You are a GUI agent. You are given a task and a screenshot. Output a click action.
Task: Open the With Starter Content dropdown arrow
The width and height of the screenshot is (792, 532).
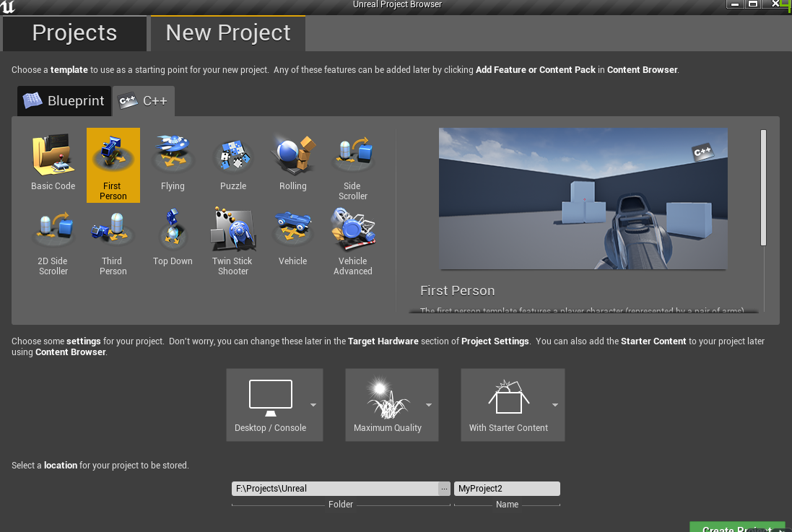(x=555, y=405)
